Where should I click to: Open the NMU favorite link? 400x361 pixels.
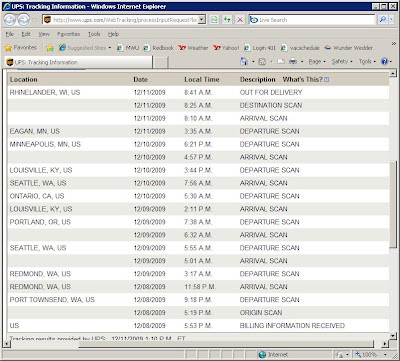point(128,48)
